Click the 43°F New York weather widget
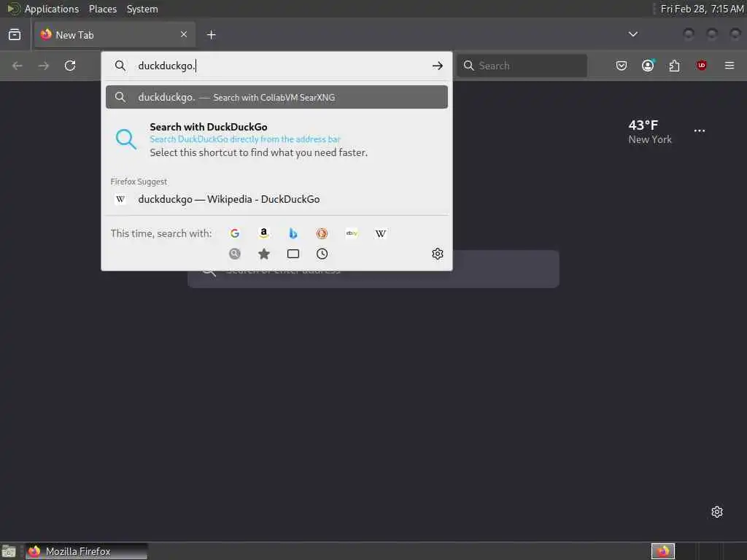Image resolution: width=747 pixels, height=560 pixels. pos(650,132)
